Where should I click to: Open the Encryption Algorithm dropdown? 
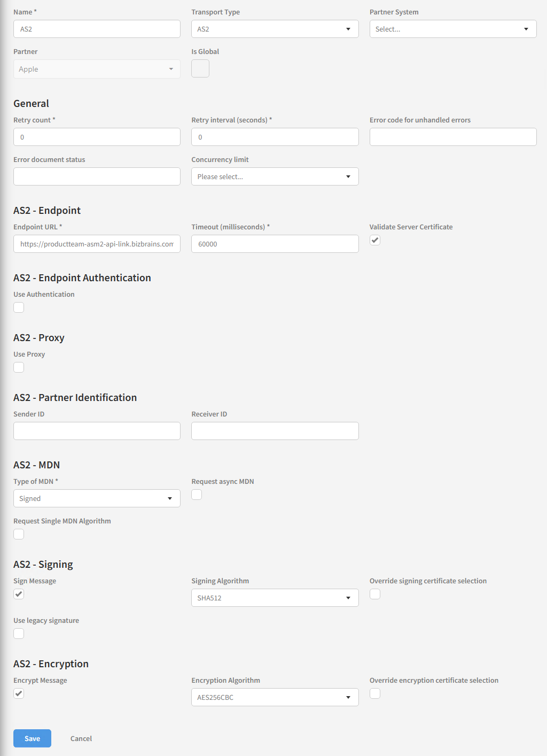(275, 697)
